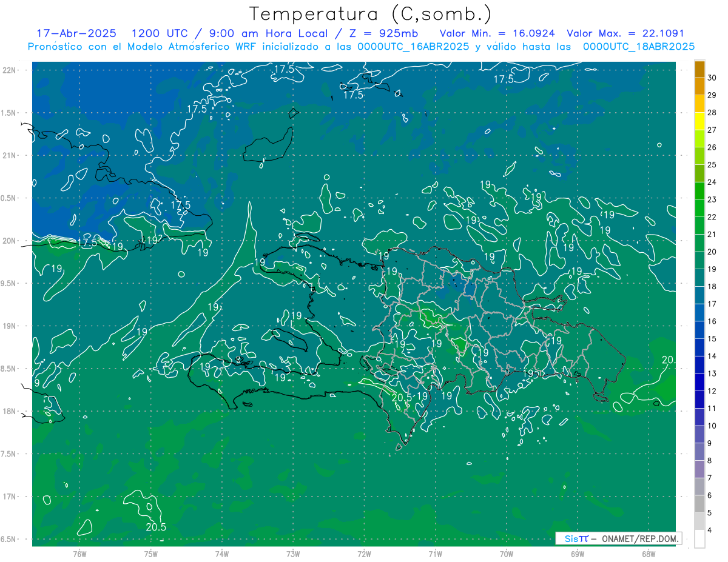
Task: Click the "0000UTC_16ABR2025" initialization time text
Action: click(x=413, y=46)
